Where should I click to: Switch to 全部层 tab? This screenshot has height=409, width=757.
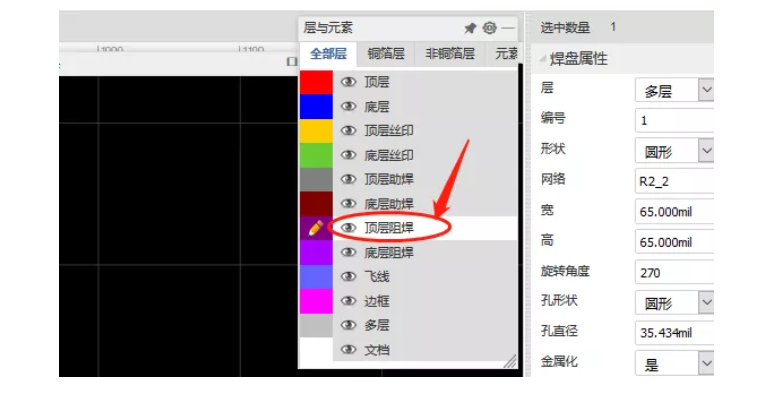tap(328, 54)
